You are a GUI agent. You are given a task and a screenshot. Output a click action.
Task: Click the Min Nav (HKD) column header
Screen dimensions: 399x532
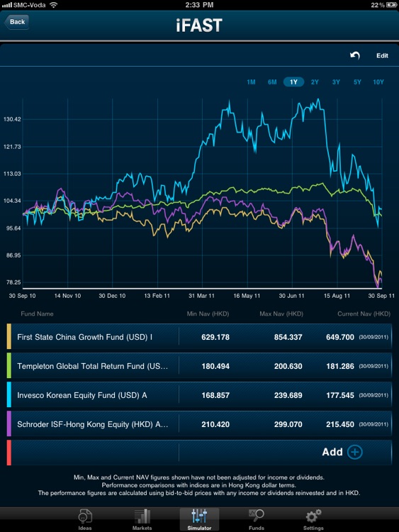tap(208, 314)
